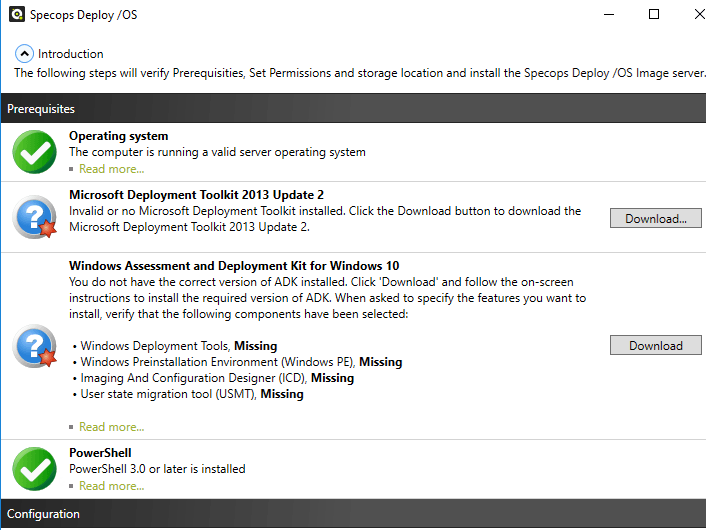
Task: Click 'Windows Deployment Tools, Missing' list item
Action: [x=175, y=346]
